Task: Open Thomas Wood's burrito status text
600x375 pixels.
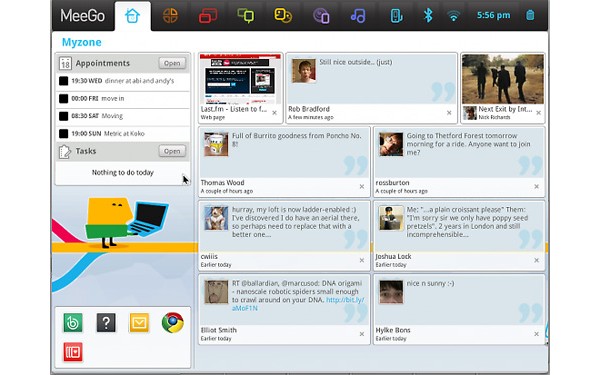Action: click(297, 140)
